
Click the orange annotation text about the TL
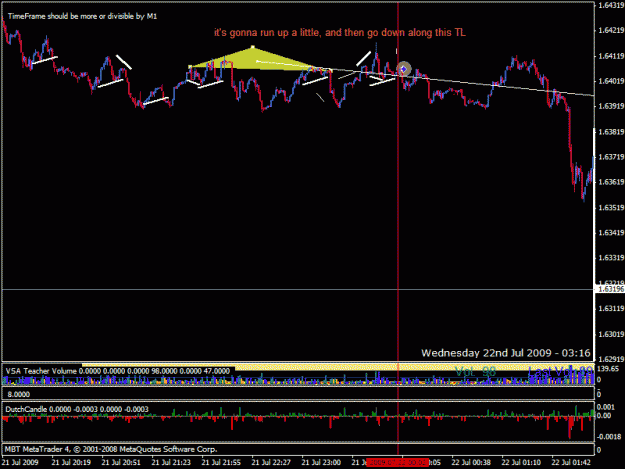click(x=340, y=32)
